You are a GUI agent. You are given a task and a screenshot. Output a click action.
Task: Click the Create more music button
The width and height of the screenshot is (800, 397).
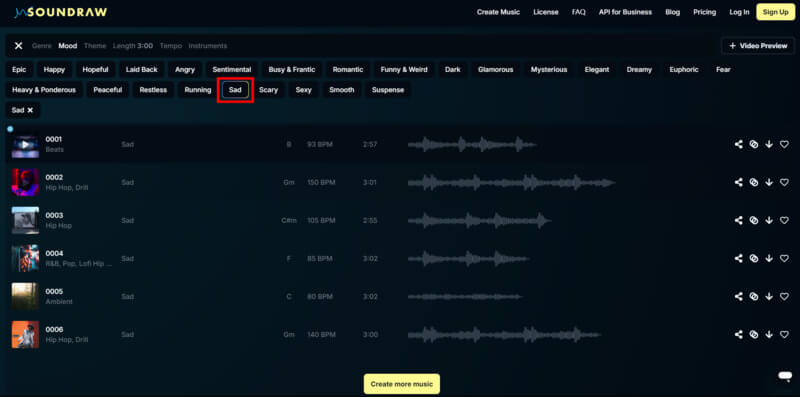(x=402, y=384)
